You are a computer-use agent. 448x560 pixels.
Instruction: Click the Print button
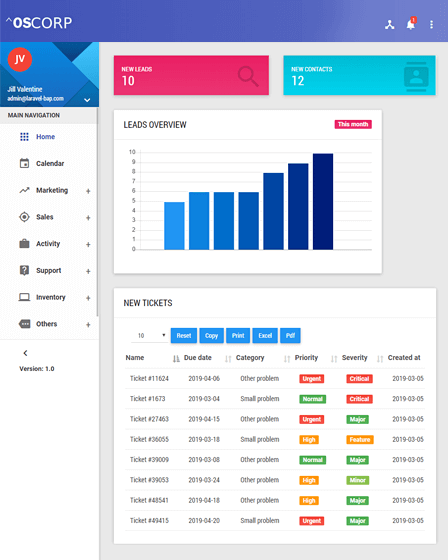pos(238,336)
